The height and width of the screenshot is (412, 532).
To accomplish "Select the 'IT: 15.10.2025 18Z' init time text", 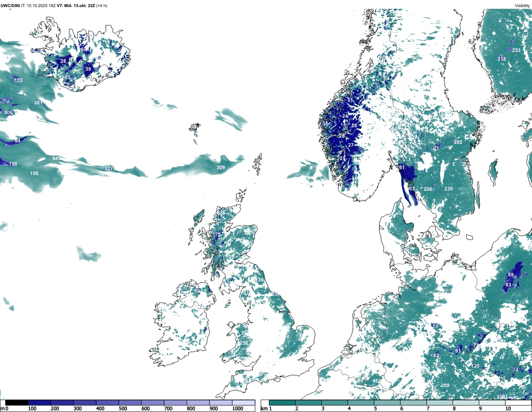I will coord(38,5).
